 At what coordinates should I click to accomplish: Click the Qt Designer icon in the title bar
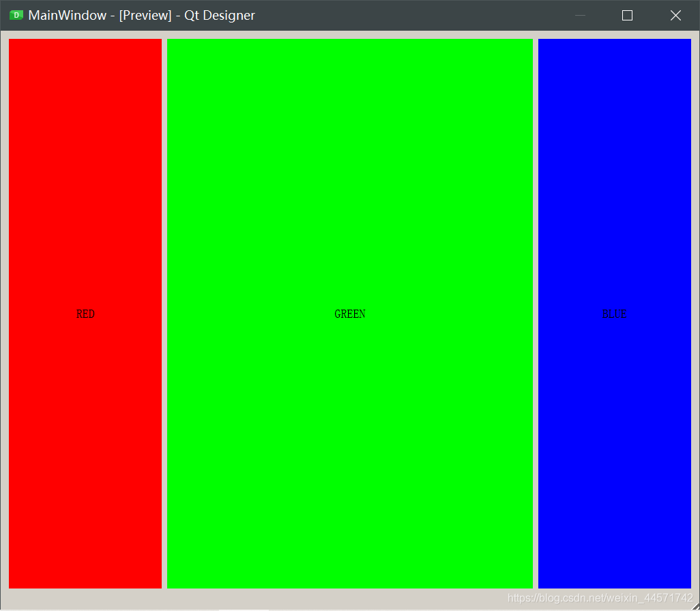pyautogui.click(x=16, y=15)
